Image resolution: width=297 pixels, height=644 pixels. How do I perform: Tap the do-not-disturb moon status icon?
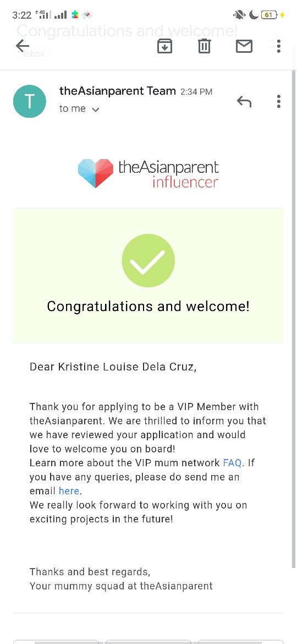point(254,15)
